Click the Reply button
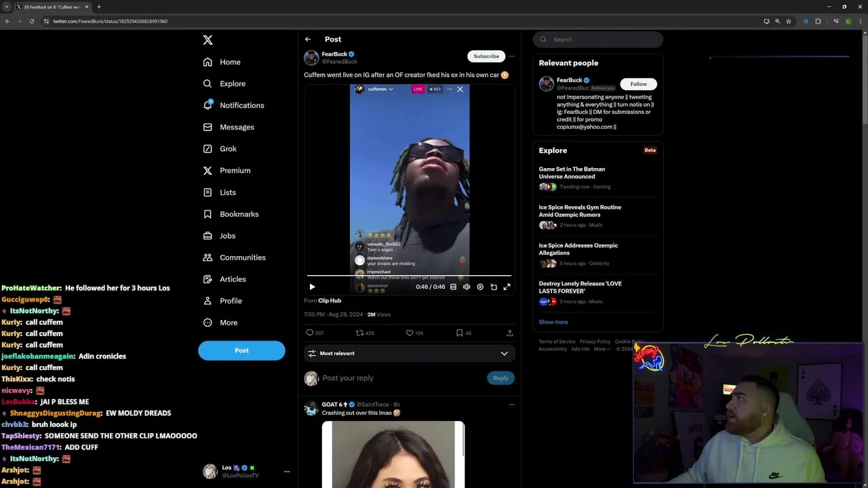This screenshot has height=488, width=868. 500,378
